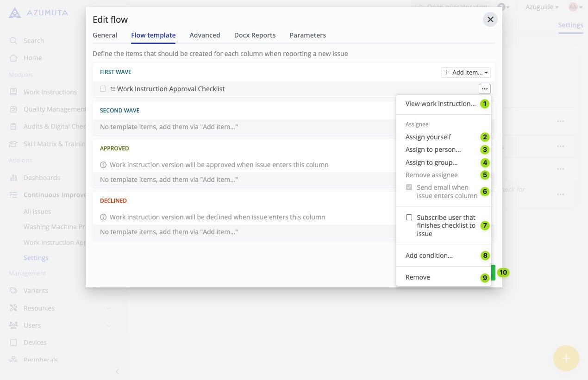This screenshot has height=380, width=588.
Task: Enable Subscribe user that finishes checklist
Action: pos(409,218)
